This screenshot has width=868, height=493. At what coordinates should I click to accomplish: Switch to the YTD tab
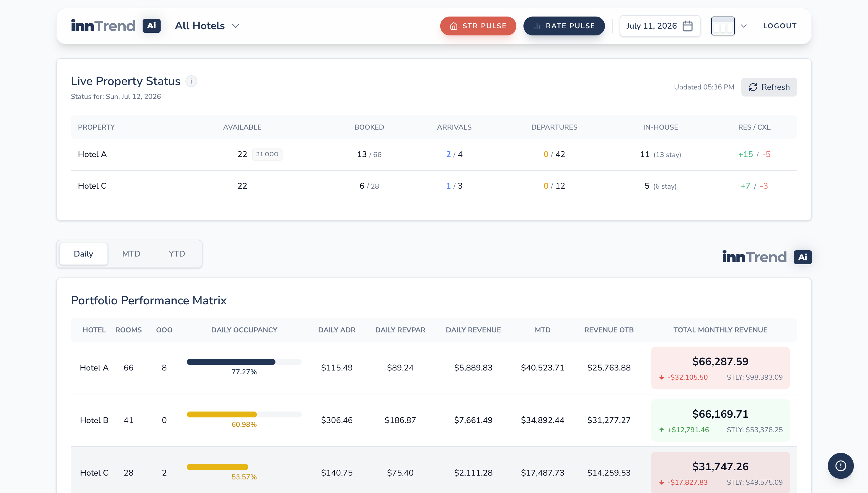click(177, 254)
